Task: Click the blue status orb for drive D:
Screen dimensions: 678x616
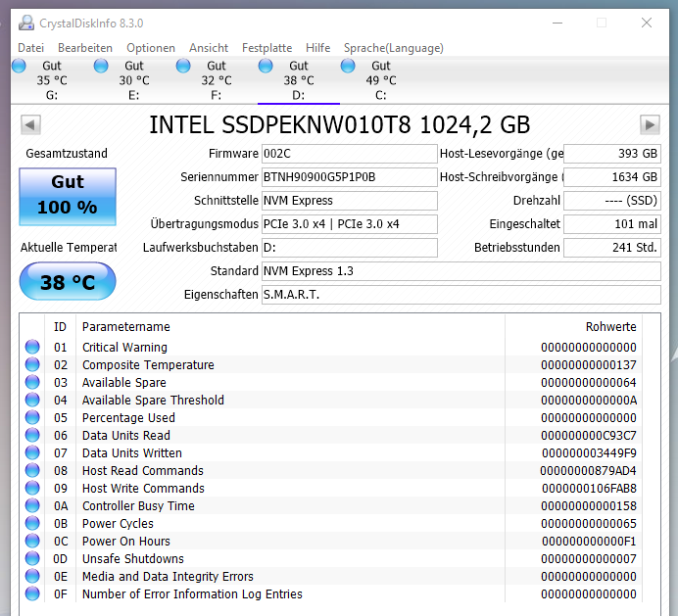Action: coord(266,66)
